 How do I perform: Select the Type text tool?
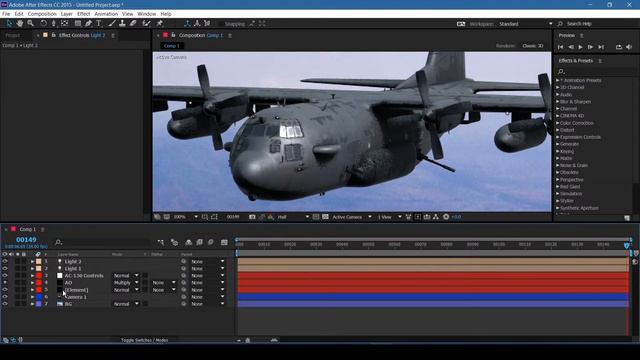tap(98, 24)
